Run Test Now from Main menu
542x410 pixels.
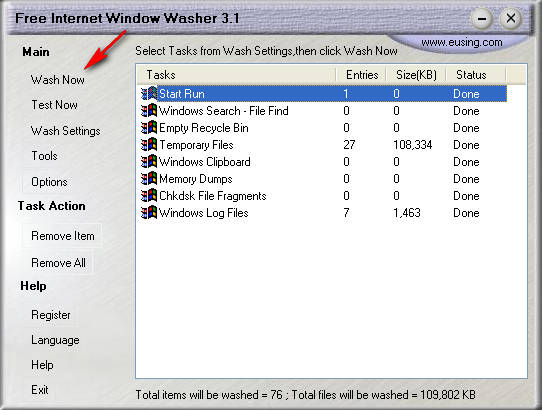click(x=55, y=105)
